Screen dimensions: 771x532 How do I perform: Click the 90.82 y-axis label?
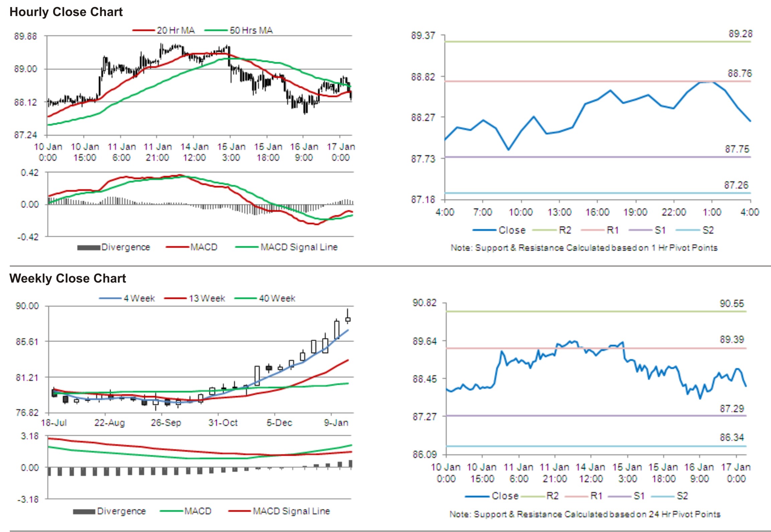point(425,303)
